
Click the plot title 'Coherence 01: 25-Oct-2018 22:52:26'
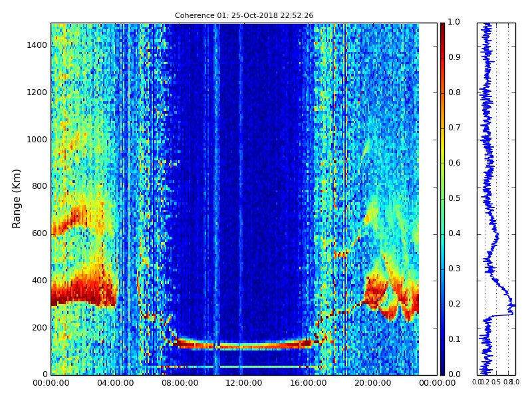tap(244, 15)
